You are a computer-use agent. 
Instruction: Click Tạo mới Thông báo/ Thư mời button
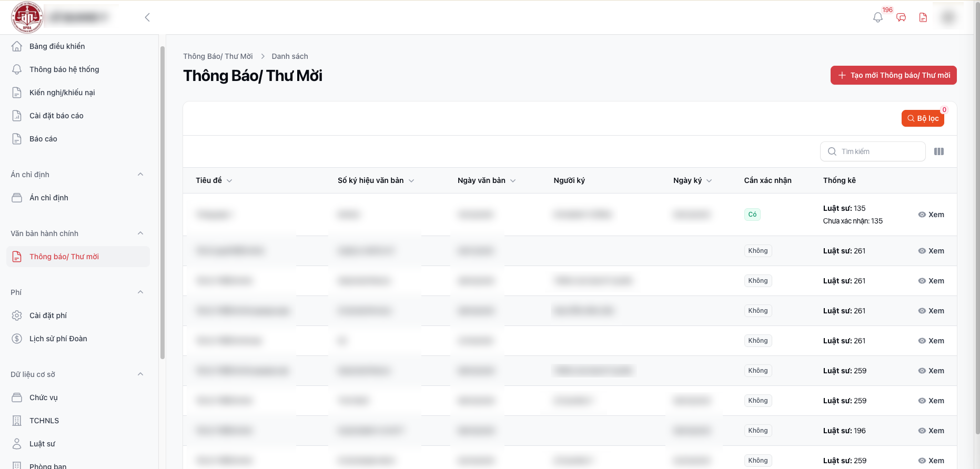[893, 75]
